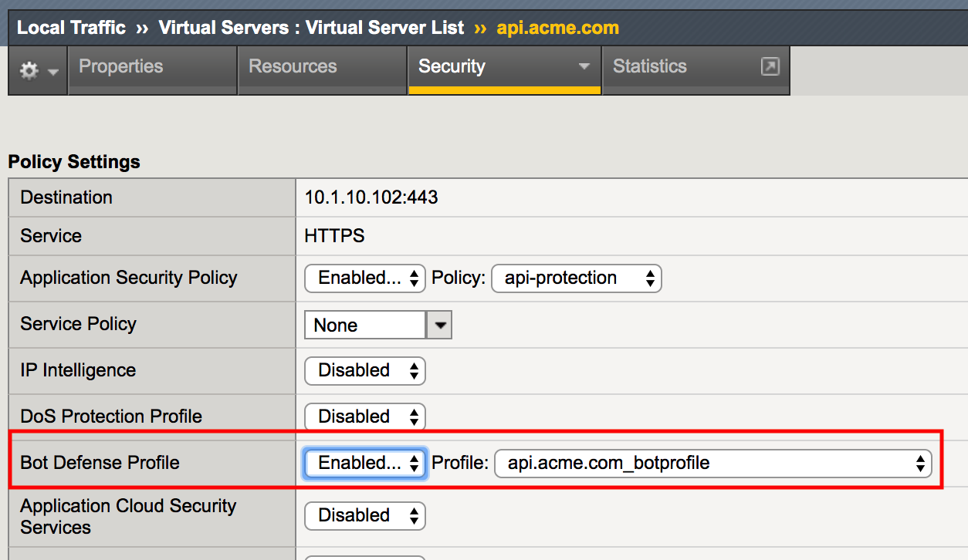
Task: Click the Service Policy None input field
Action: click(365, 326)
